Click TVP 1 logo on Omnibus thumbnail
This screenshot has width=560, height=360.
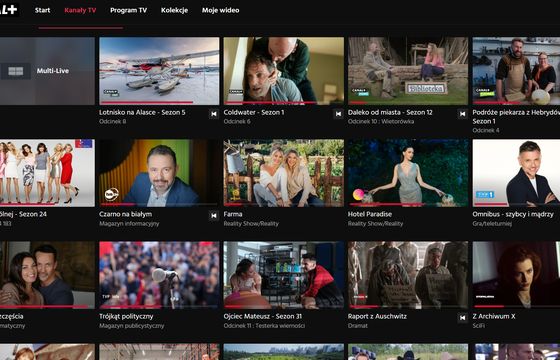coord(485,195)
